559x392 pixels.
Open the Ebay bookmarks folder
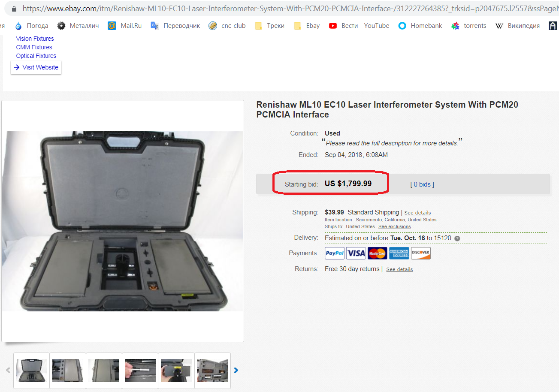[307, 26]
